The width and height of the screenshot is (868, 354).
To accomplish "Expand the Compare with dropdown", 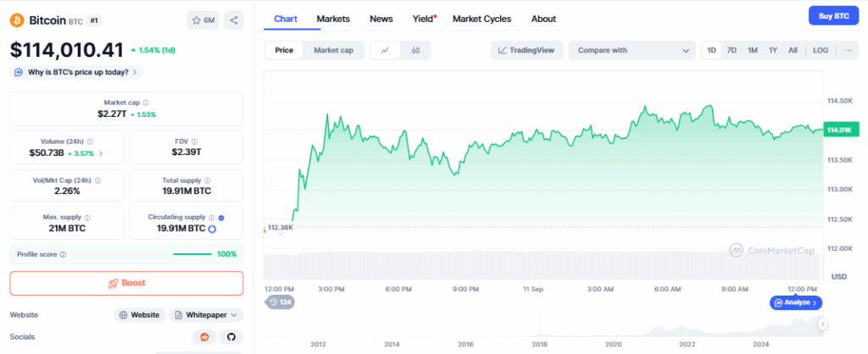I will pyautogui.click(x=632, y=51).
